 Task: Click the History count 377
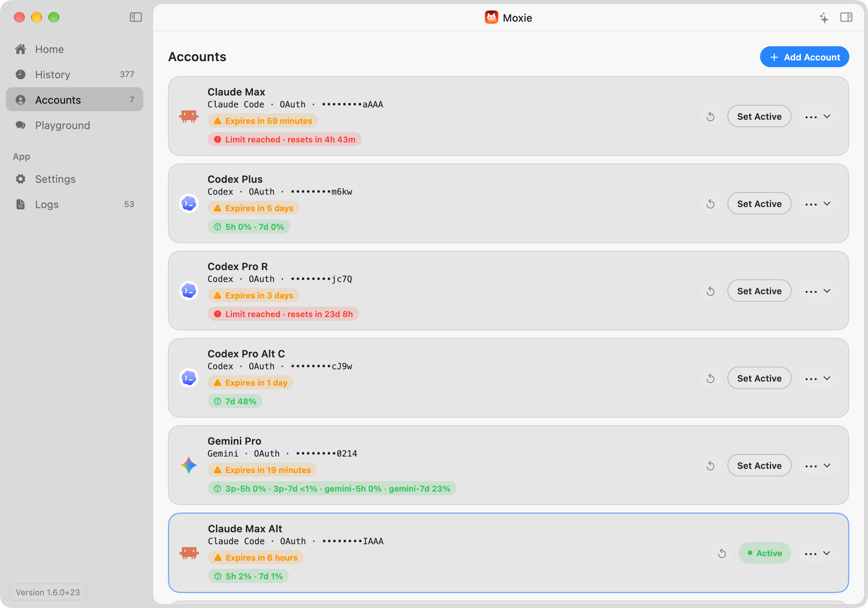point(127,75)
